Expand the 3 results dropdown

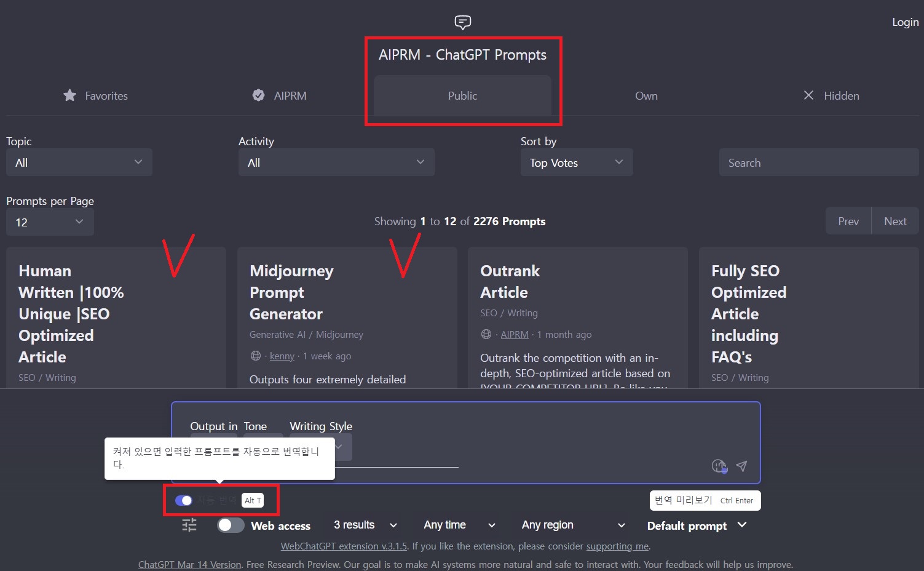click(x=365, y=525)
